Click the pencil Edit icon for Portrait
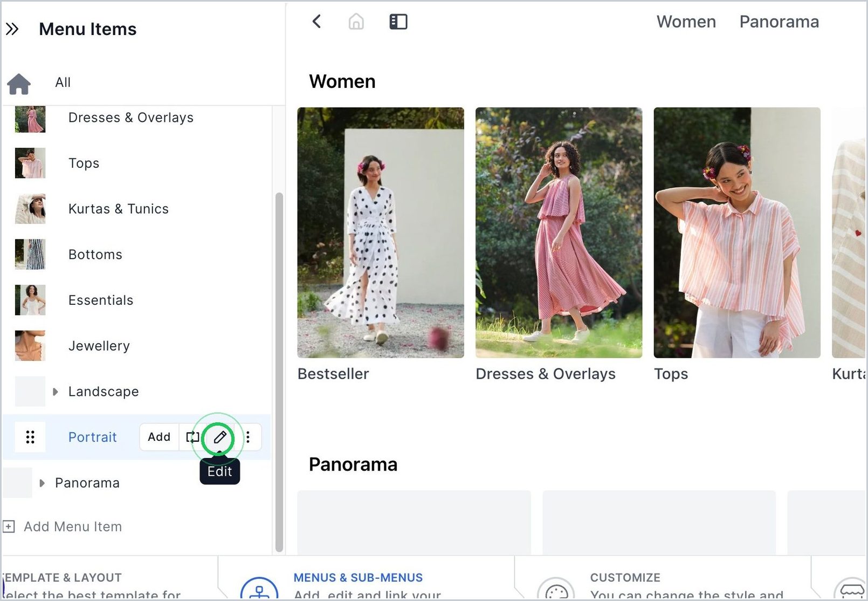The width and height of the screenshot is (868, 601). click(220, 437)
